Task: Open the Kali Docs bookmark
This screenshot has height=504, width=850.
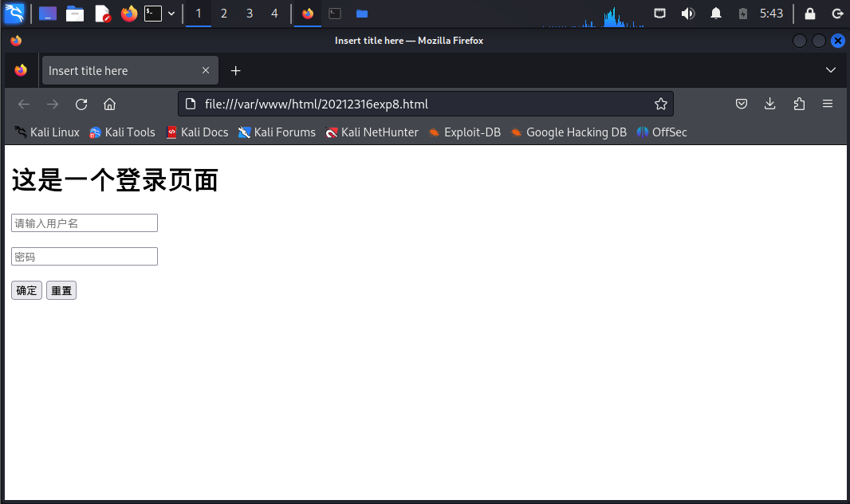Action: 197,132
